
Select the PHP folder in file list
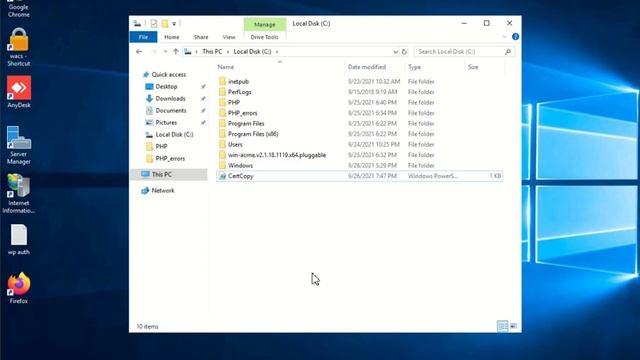tap(234, 102)
